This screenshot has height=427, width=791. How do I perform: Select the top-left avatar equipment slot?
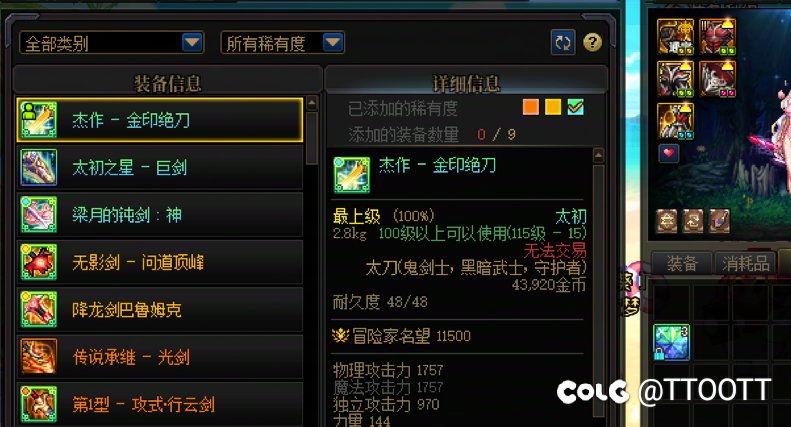pos(675,36)
